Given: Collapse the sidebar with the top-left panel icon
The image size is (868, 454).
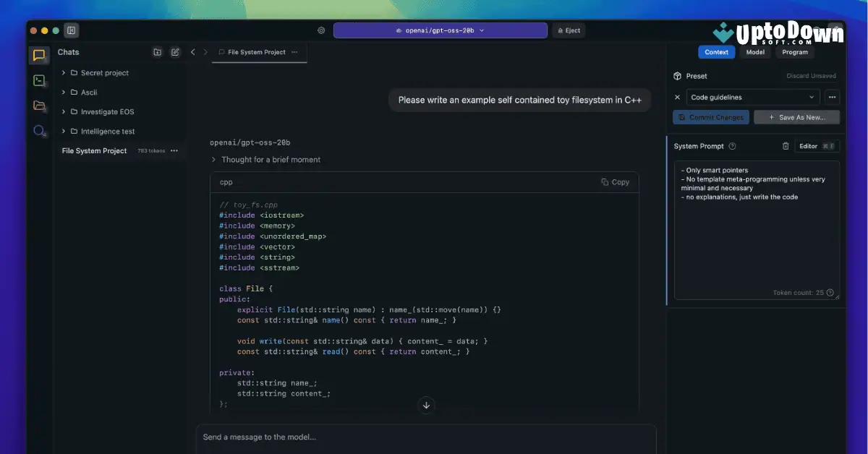Looking at the screenshot, I should point(70,30).
